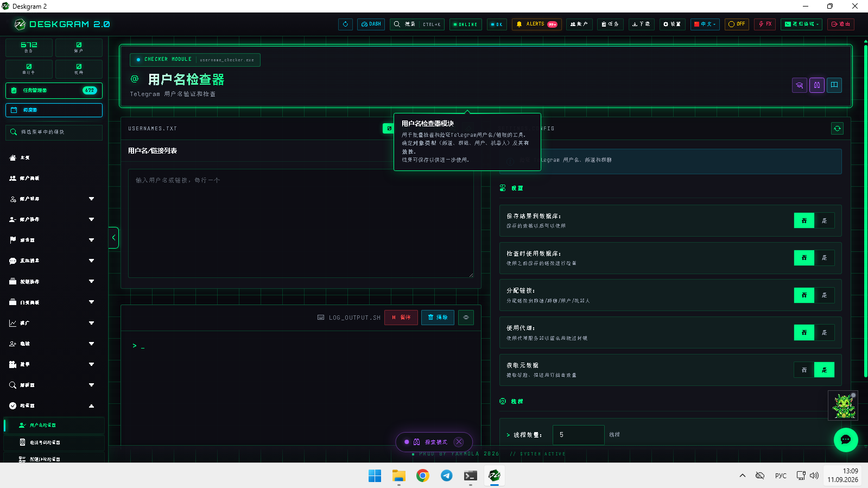Select the phone number checker sidebar item
The image size is (868, 488).
click(x=54, y=442)
